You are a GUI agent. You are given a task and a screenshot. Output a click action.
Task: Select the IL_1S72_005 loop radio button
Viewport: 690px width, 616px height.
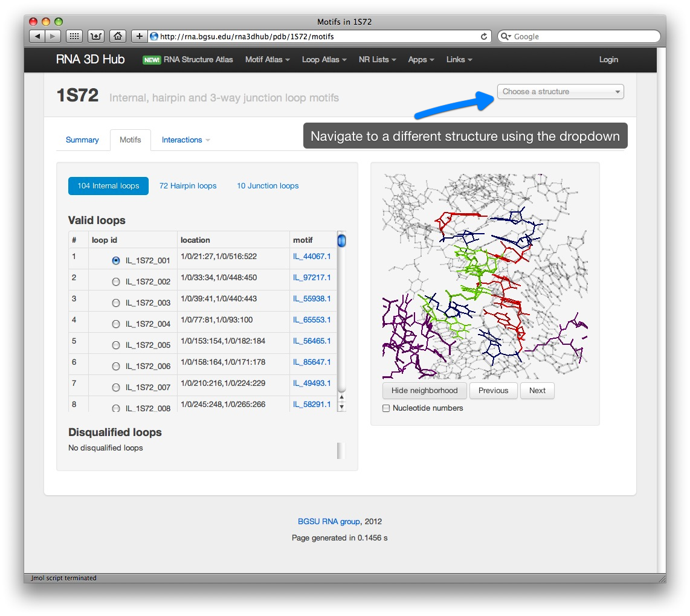point(116,345)
